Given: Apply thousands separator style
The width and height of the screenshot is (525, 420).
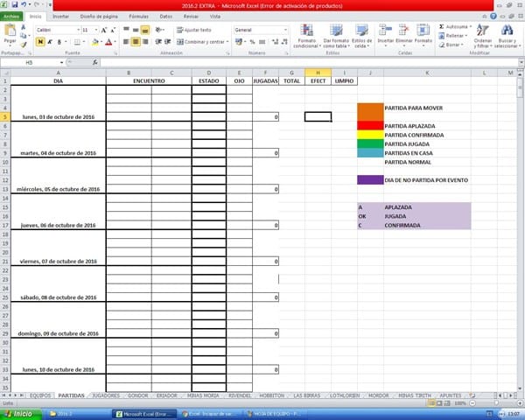Looking at the screenshot, I should (x=262, y=42).
